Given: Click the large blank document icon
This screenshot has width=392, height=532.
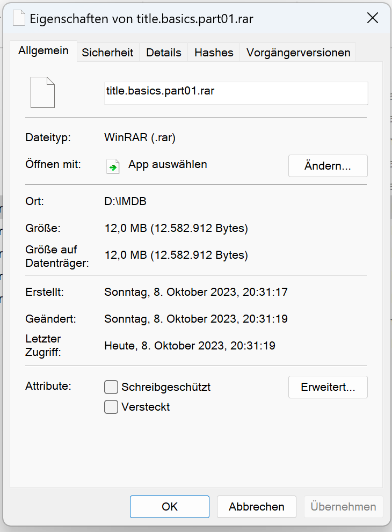Looking at the screenshot, I should tap(43, 92).
